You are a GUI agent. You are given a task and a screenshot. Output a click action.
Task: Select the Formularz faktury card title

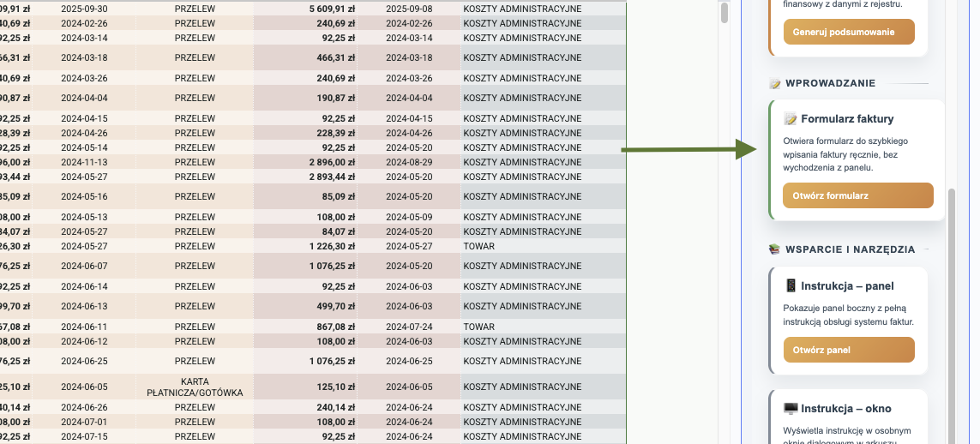pyautogui.click(x=847, y=119)
